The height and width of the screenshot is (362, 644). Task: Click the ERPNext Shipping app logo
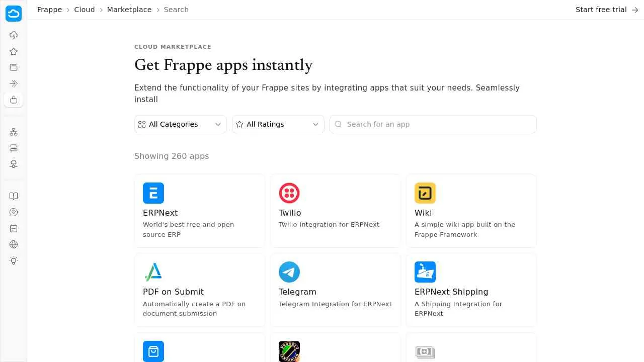click(x=425, y=272)
